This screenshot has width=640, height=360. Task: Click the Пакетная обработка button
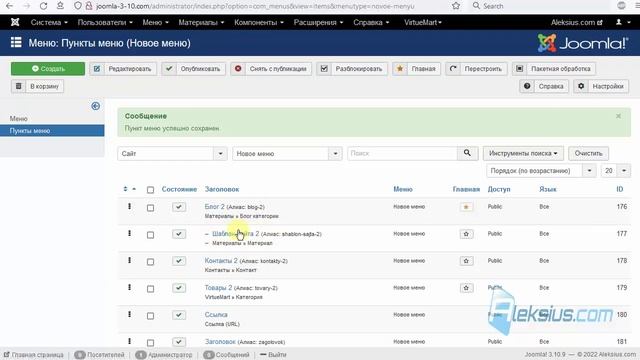tap(554, 69)
